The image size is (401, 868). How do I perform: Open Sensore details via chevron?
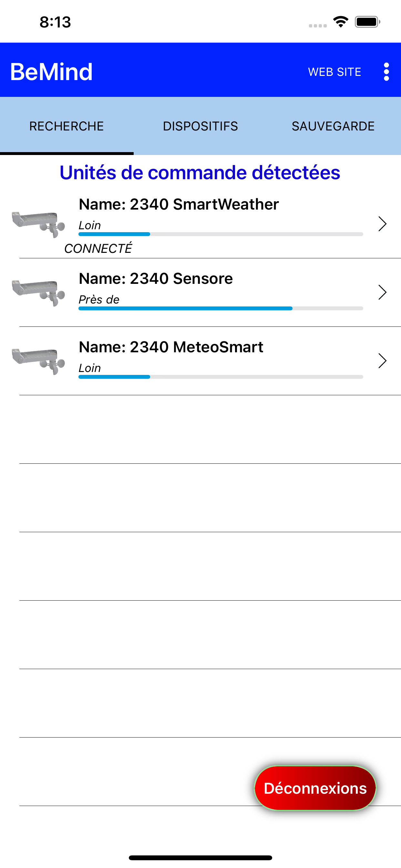pos(382,292)
